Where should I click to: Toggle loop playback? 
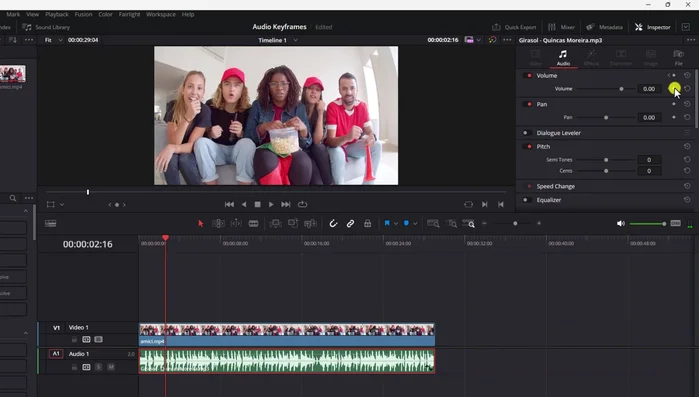tap(303, 205)
